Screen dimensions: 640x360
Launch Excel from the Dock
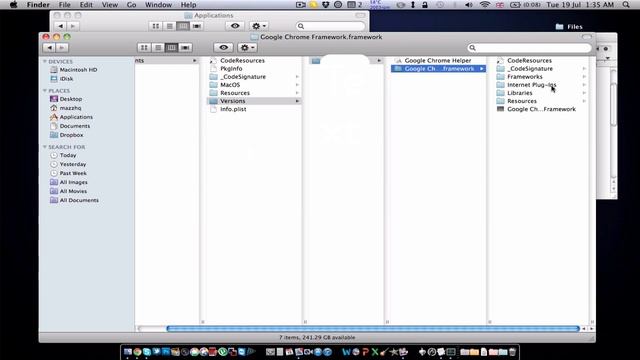(375, 352)
